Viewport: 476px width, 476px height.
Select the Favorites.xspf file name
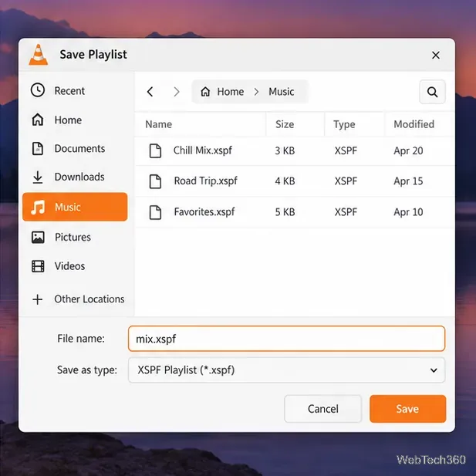tap(204, 212)
